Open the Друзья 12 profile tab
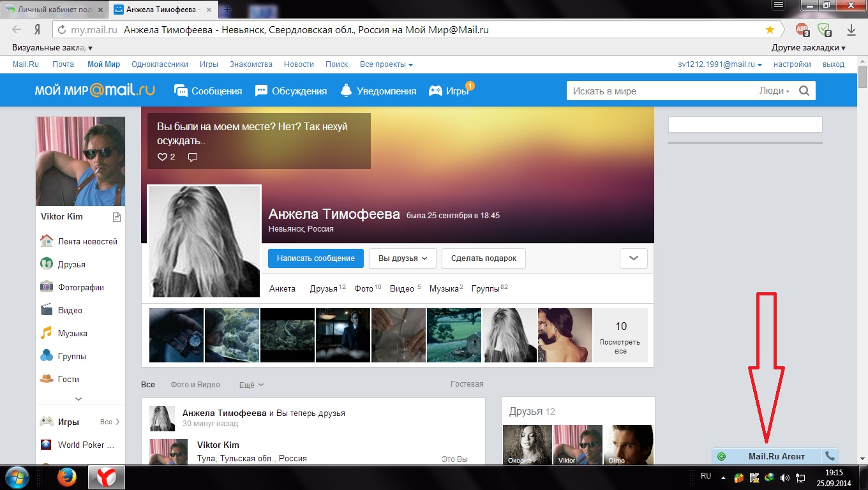Screen dimensions: 868x490 328,288
